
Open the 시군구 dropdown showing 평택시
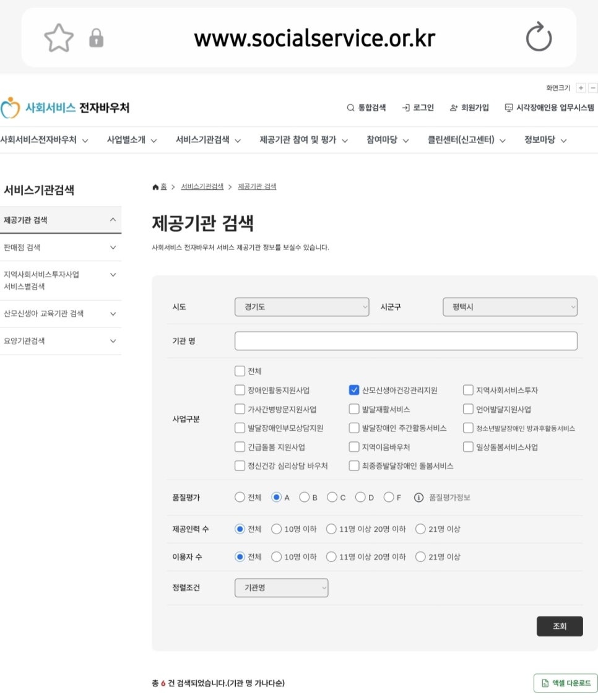(x=510, y=307)
